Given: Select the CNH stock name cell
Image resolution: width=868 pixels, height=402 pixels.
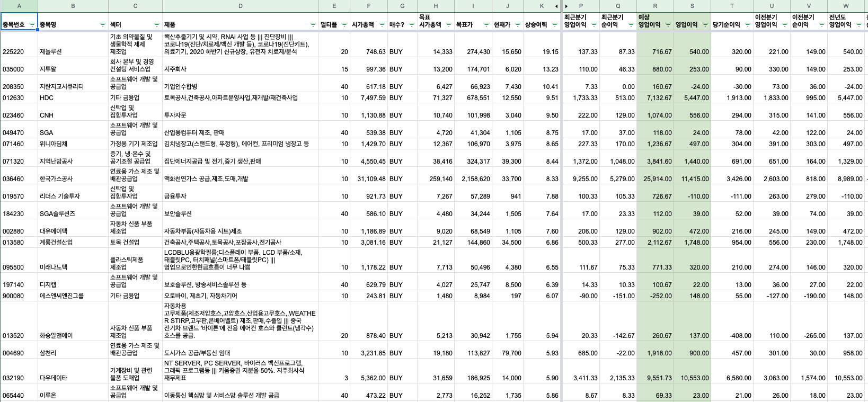Looking at the screenshot, I should tap(73, 112).
